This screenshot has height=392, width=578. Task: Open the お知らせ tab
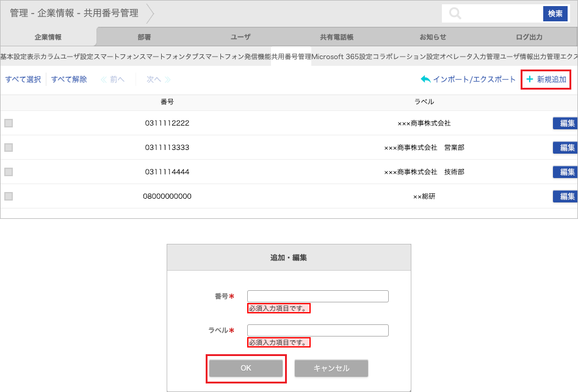[x=433, y=37]
